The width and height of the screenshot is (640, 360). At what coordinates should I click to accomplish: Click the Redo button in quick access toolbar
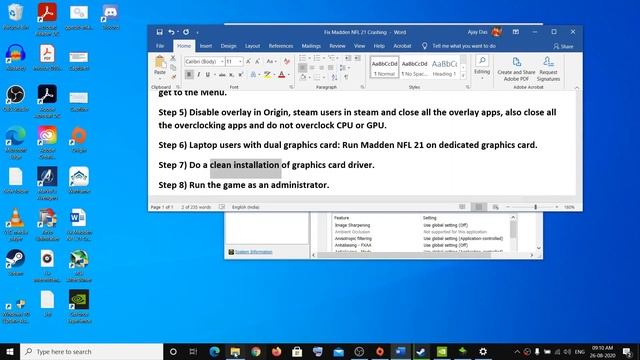click(x=186, y=32)
